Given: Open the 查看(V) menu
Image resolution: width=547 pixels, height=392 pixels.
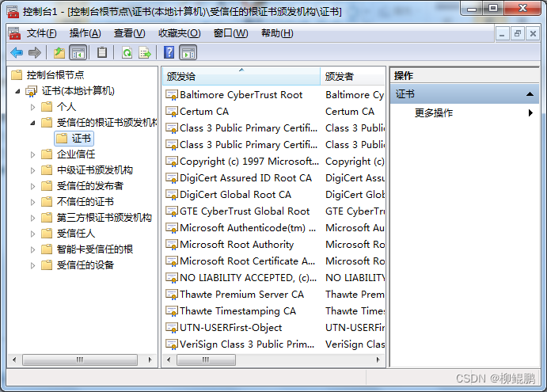Looking at the screenshot, I should tap(129, 33).
